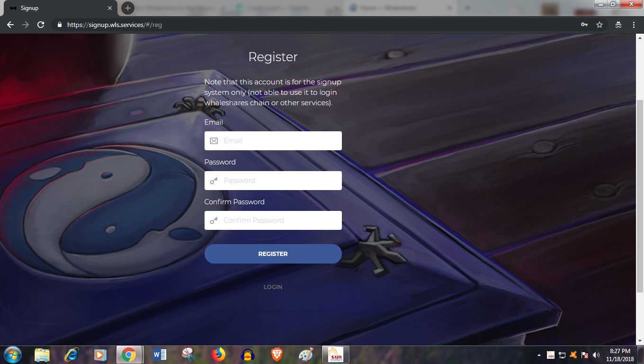Click the note about signup system account

pos(273,92)
